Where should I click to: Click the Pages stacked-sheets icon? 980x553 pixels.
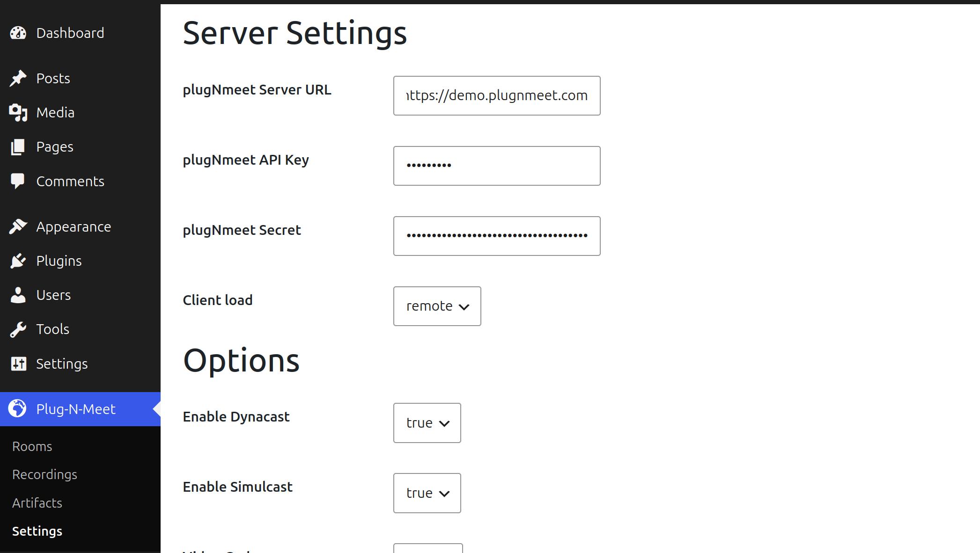pos(18,147)
